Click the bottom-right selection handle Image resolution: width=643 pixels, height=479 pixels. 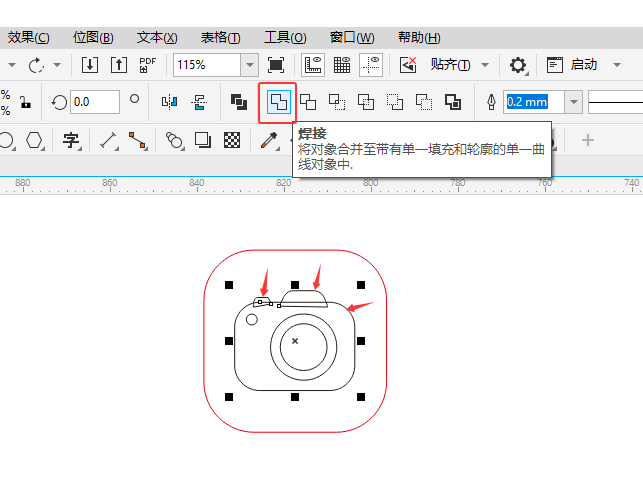pos(361,397)
